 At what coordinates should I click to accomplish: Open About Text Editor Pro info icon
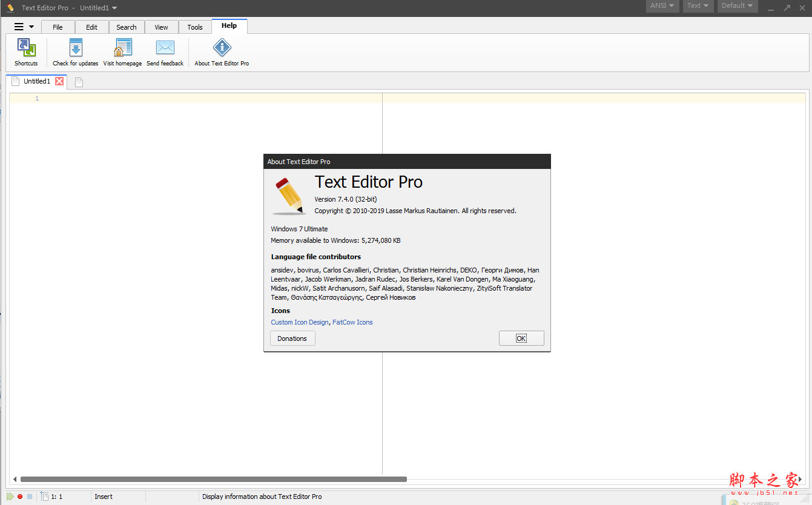222,48
